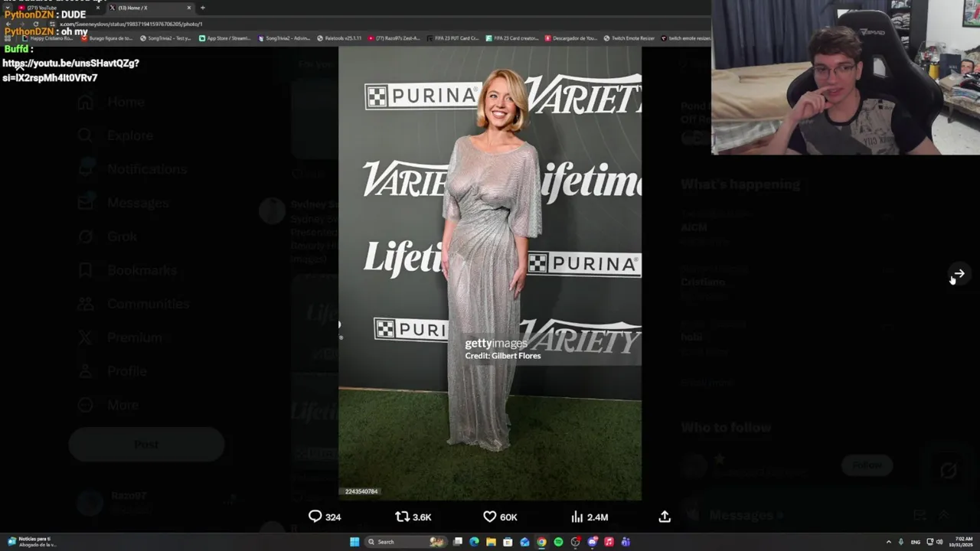Click the browser back arrow
The image size is (980, 551).
click(9, 24)
